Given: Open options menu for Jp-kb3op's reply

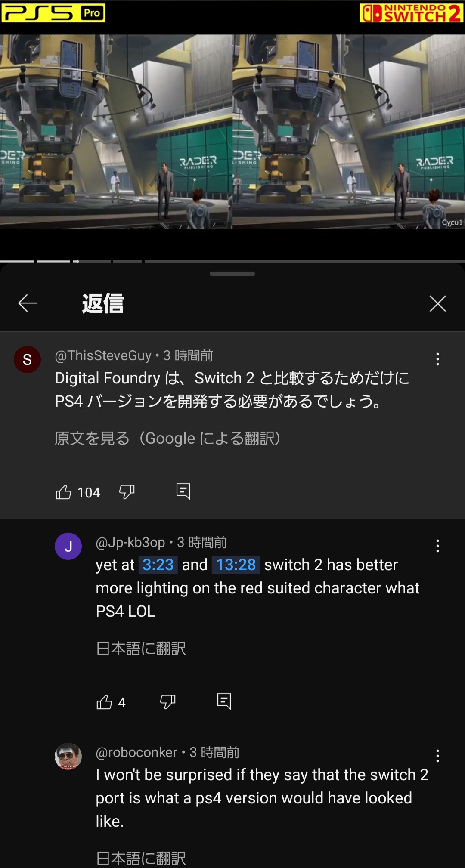Looking at the screenshot, I should click(437, 546).
